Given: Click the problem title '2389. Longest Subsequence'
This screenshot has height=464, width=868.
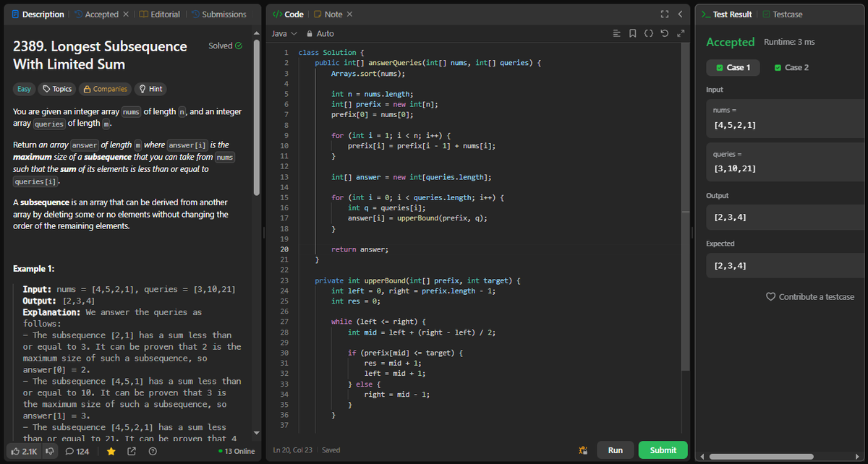Looking at the screenshot, I should (100, 46).
